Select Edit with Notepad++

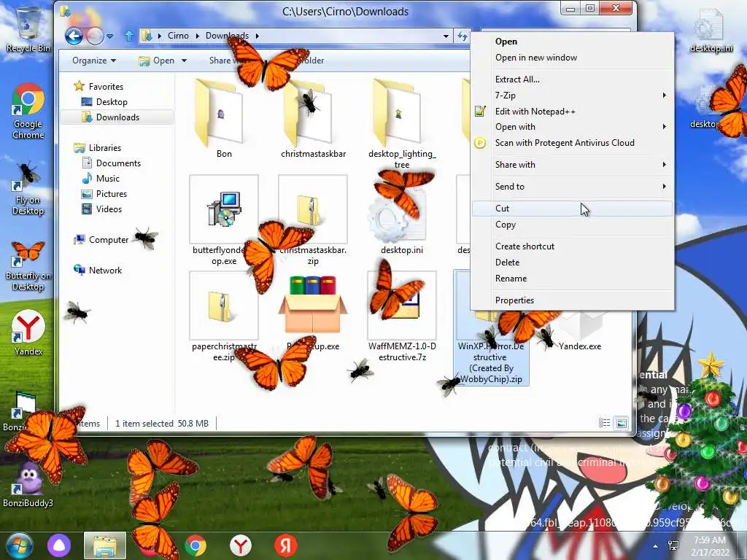click(573, 112)
